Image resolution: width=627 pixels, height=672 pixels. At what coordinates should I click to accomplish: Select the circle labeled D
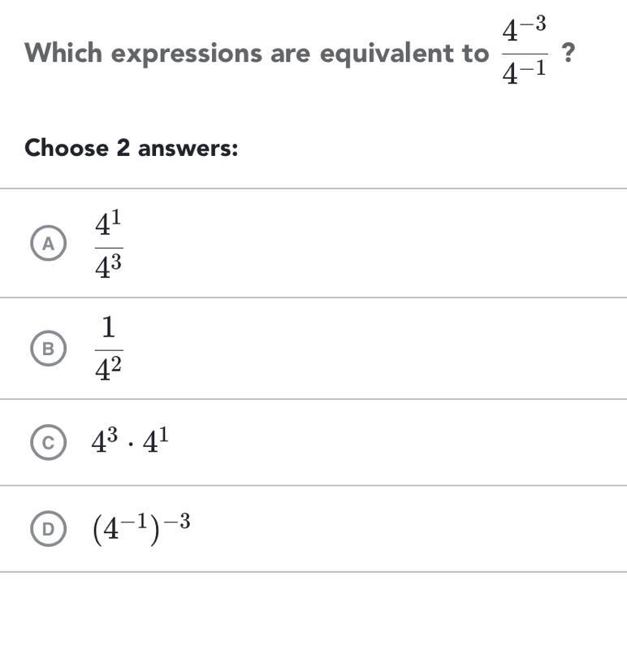coord(48,529)
